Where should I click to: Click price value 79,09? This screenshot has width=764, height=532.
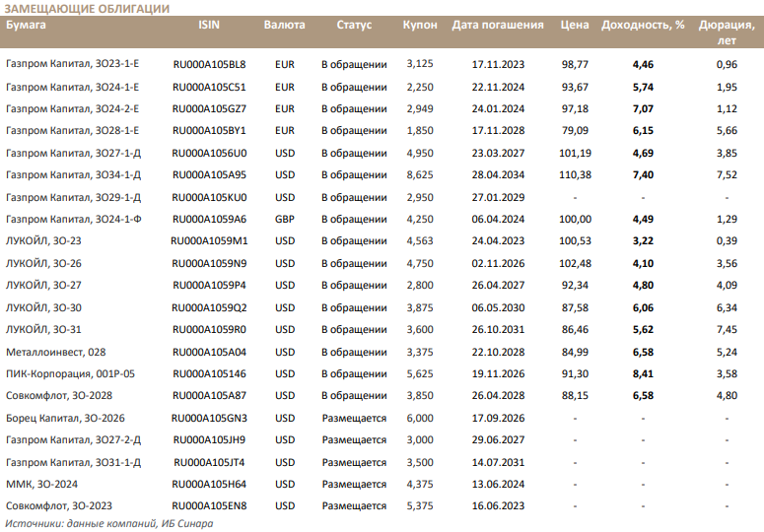coord(575,131)
